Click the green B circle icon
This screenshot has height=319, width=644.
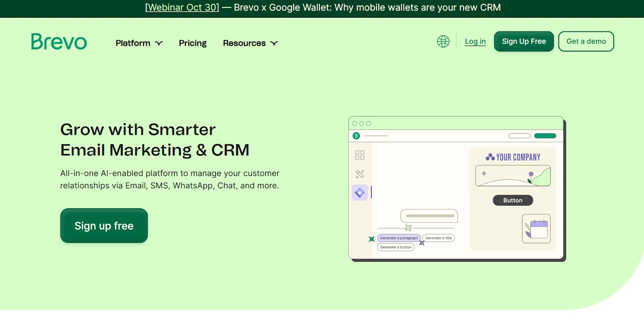click(356, 136)
